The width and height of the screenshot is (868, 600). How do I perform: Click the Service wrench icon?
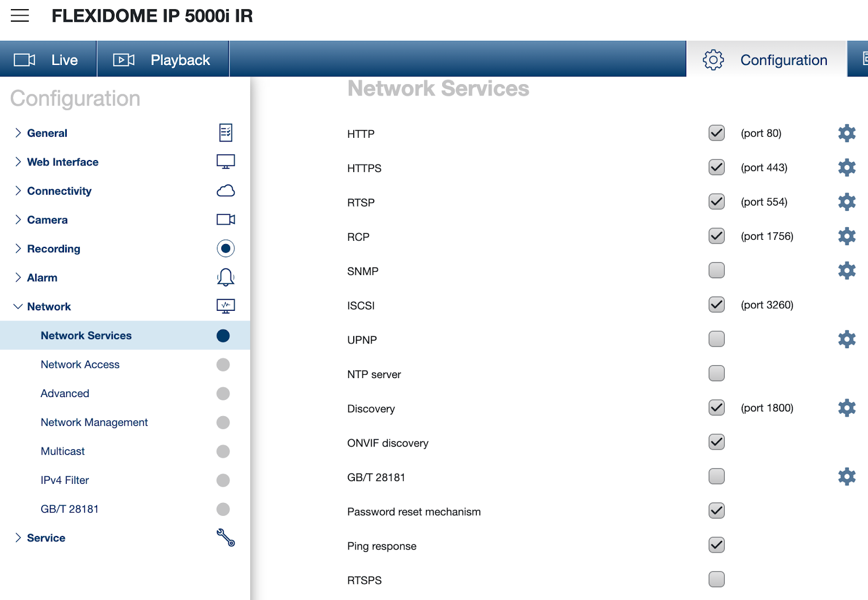(226, 538)
